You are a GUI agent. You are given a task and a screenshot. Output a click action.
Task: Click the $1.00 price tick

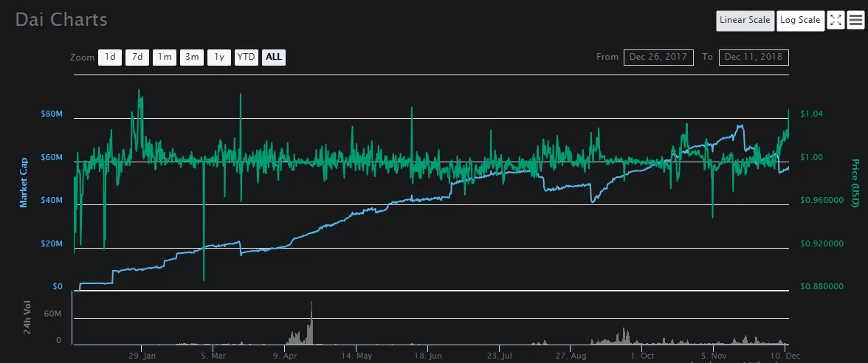click(812, 157)
